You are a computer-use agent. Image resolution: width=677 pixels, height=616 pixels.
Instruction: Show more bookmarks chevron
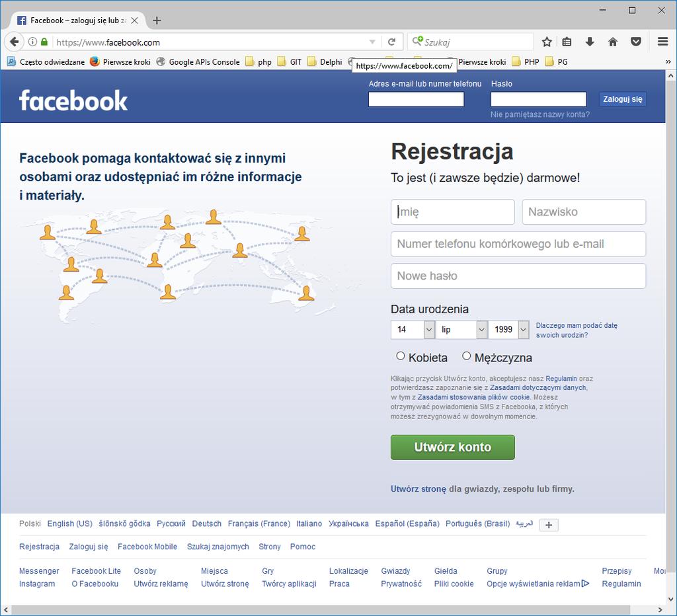[x=668, y=61]
